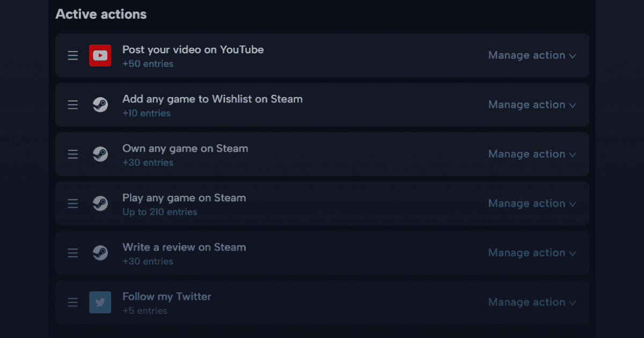Open Manage action for Play any game
The image size is (644, 338).
coord(532,203)
